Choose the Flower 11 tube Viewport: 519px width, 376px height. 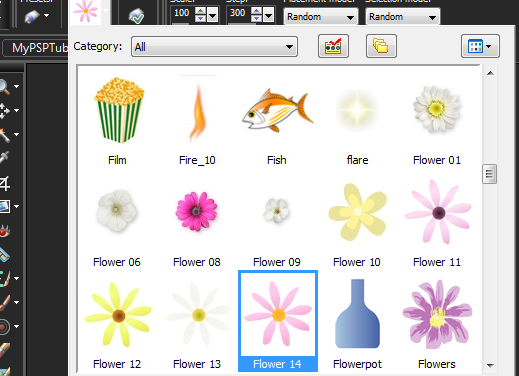438,212
